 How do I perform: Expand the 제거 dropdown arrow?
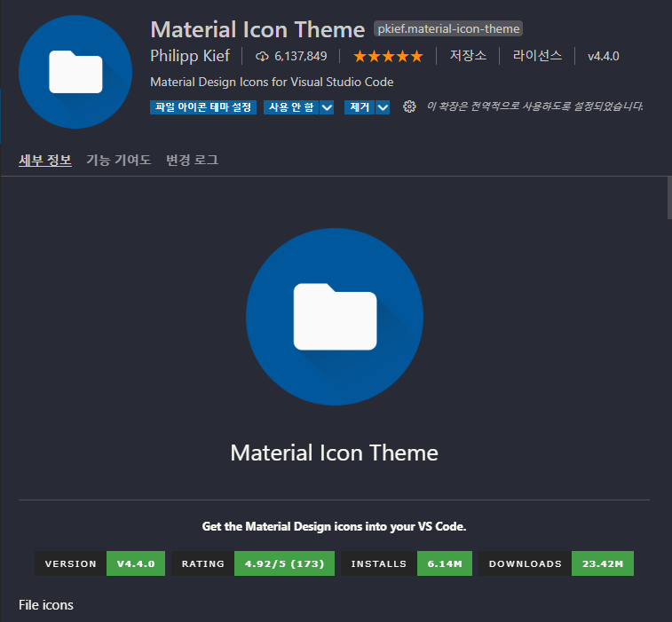(383, 107)
